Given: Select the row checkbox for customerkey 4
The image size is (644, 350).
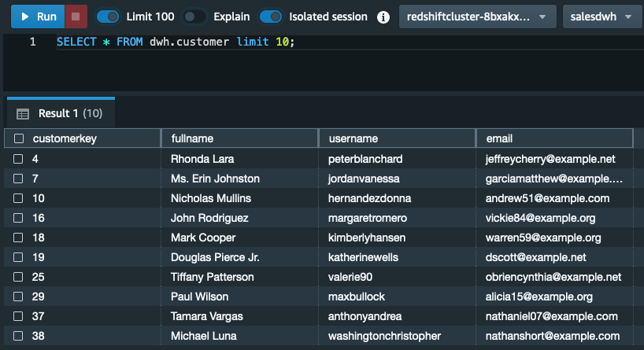Looking at the screenshot, I should pyautogui.click(x=18, y=159).
